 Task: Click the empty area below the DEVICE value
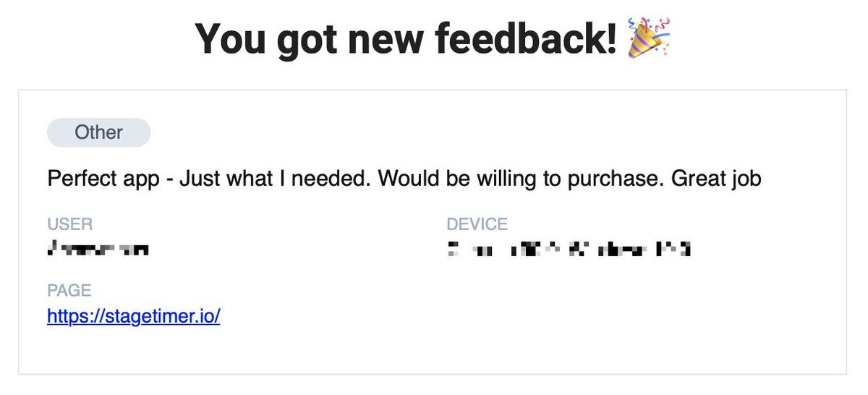click(569, 311)
